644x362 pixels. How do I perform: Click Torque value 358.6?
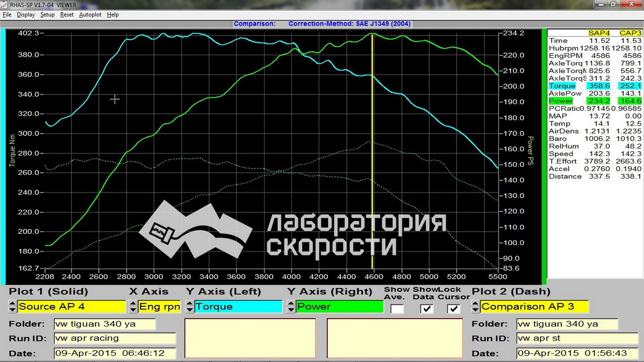pos(599,86)
